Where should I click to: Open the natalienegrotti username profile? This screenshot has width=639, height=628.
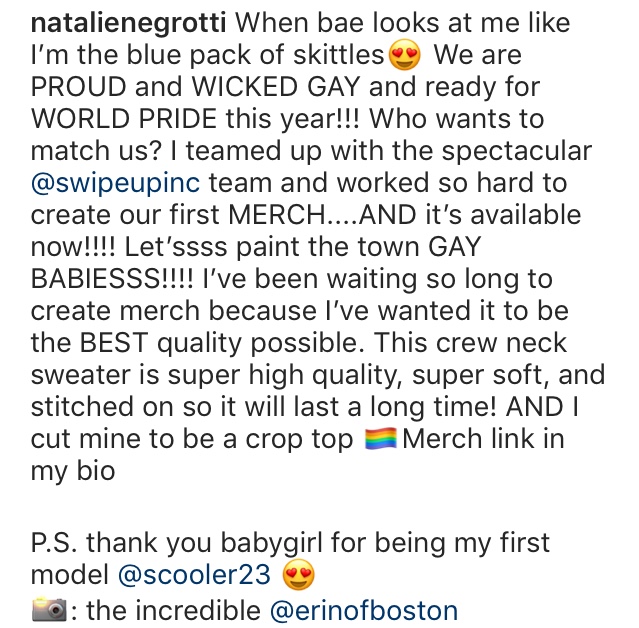click(x=128, y=23)
